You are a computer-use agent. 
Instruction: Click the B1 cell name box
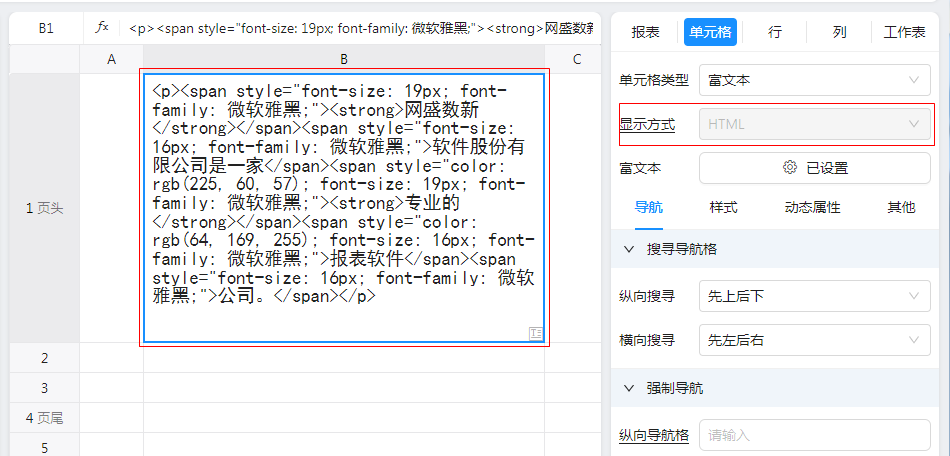(46, 28)
